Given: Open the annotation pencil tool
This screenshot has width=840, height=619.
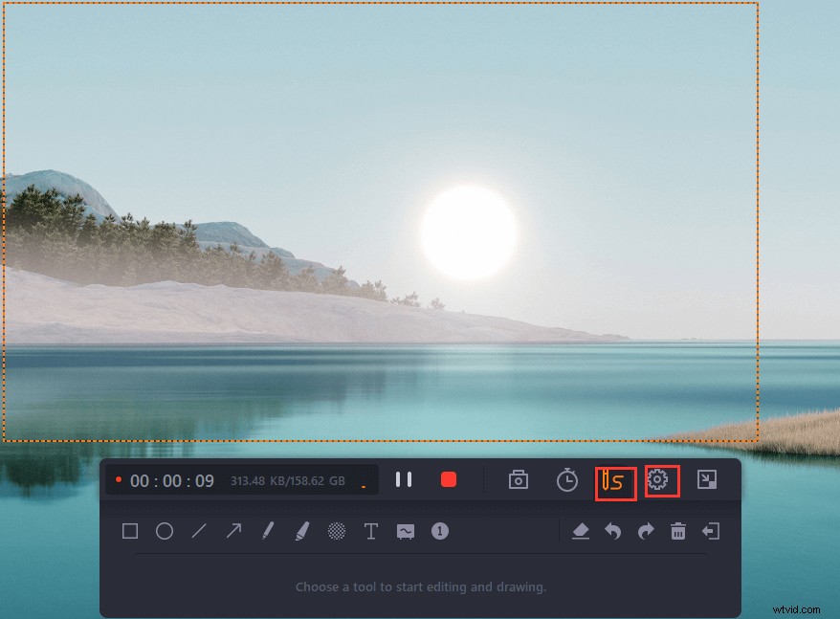Looking at the screenshot, I should click(613, 480).
